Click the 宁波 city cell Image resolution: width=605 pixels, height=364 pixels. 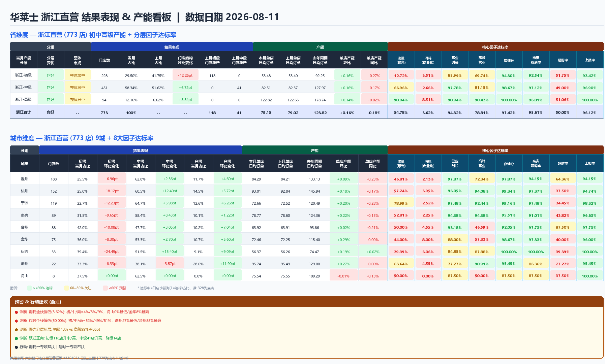25,203
